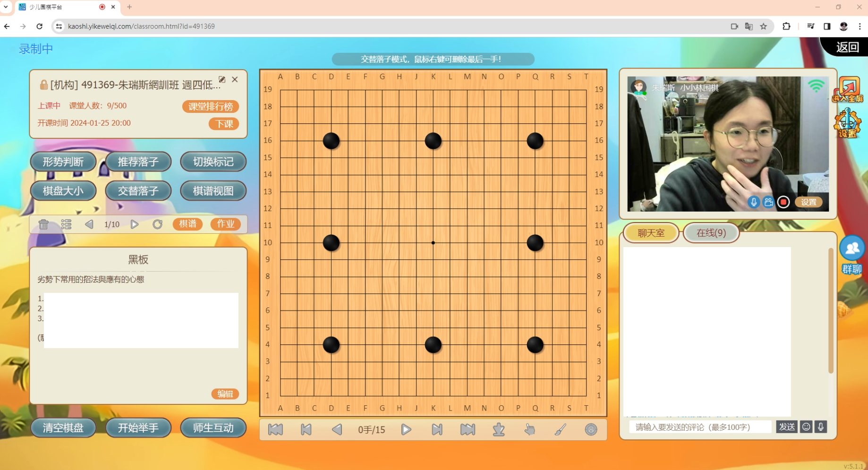
Task: Select the paintbrush drawing tool
Action: (x=561, y=429)
